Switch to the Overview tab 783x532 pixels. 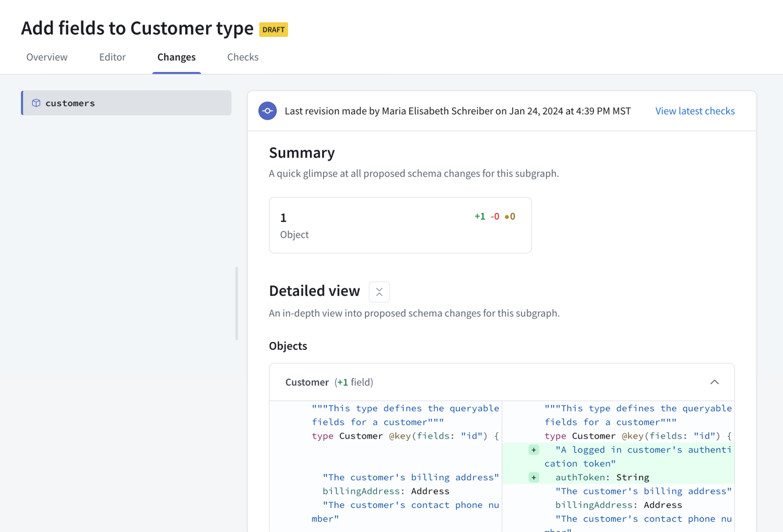click(46, 57)
